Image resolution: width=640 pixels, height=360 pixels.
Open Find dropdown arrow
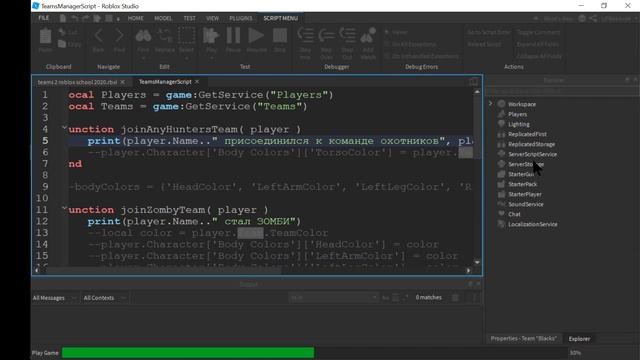tap(143, 58)
